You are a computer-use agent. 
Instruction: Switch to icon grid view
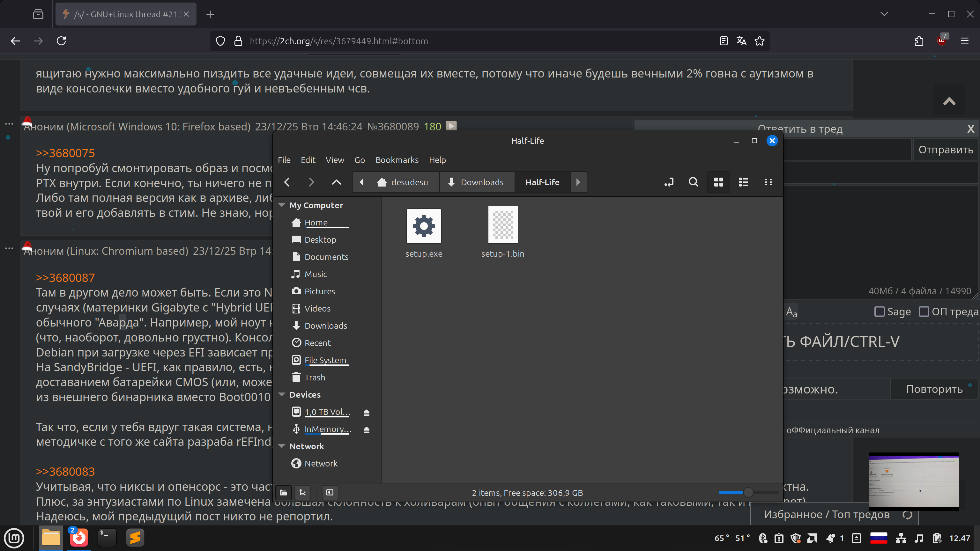click(x=718, y=182)
